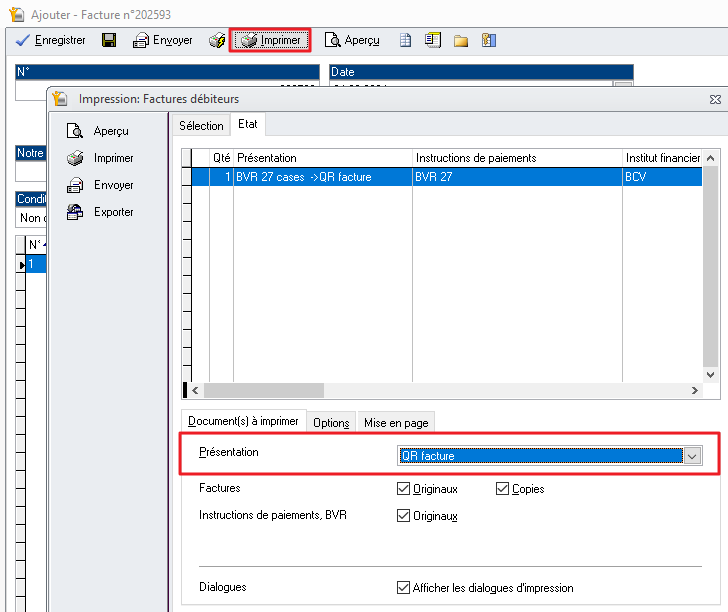Click the BCV financial institution cell

coord(662,177)
